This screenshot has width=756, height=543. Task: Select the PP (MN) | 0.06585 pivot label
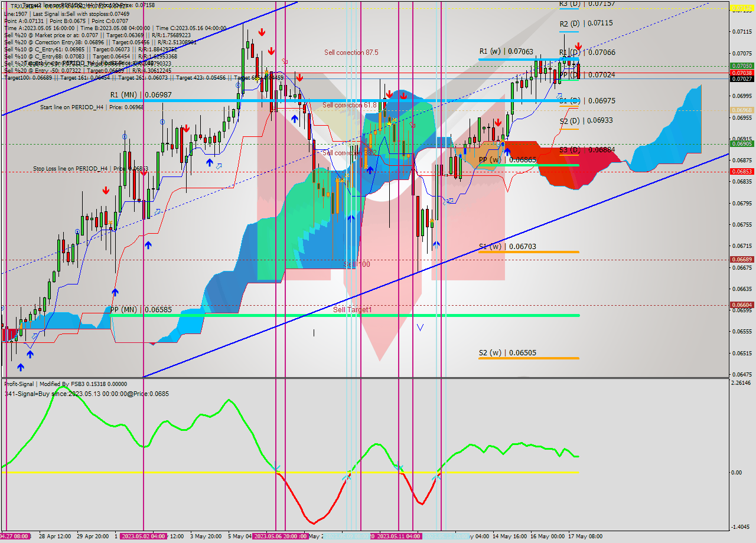click(141, 309)
